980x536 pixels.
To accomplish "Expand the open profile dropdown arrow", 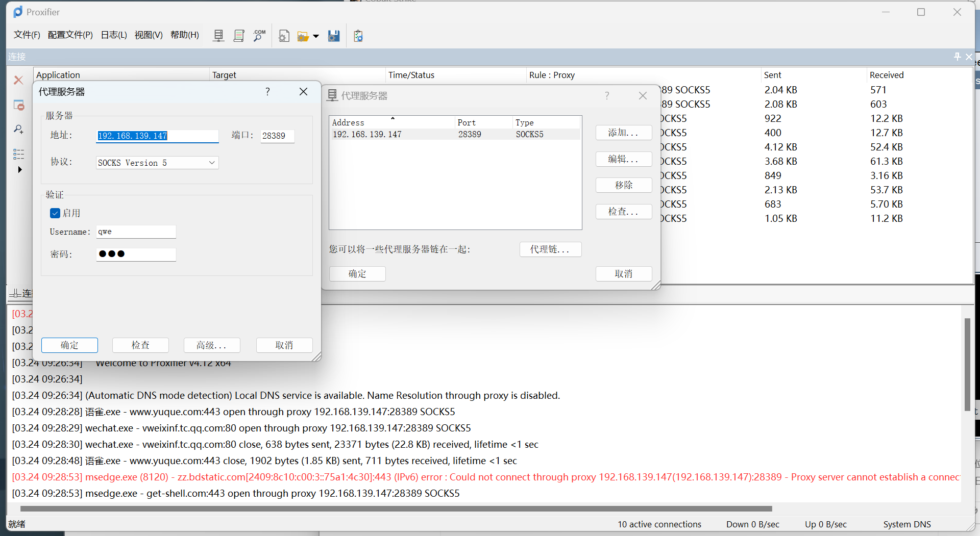I will [316, 36].
